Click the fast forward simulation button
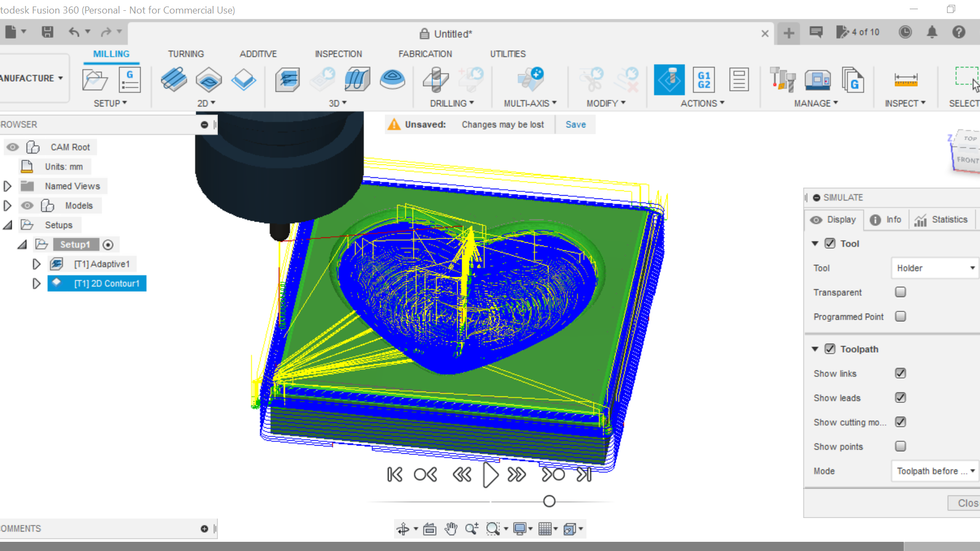The height and width of the screenshot is (551, 980). pos(516,475)
